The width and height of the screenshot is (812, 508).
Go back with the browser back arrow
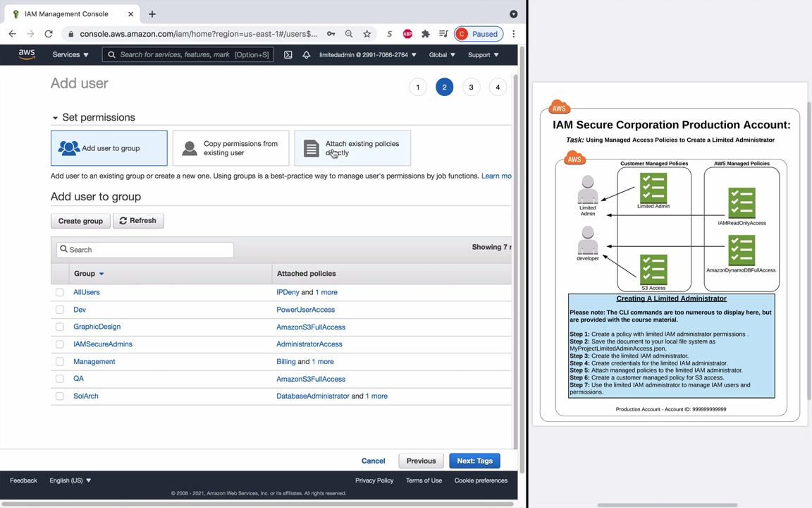pos(13,34)
